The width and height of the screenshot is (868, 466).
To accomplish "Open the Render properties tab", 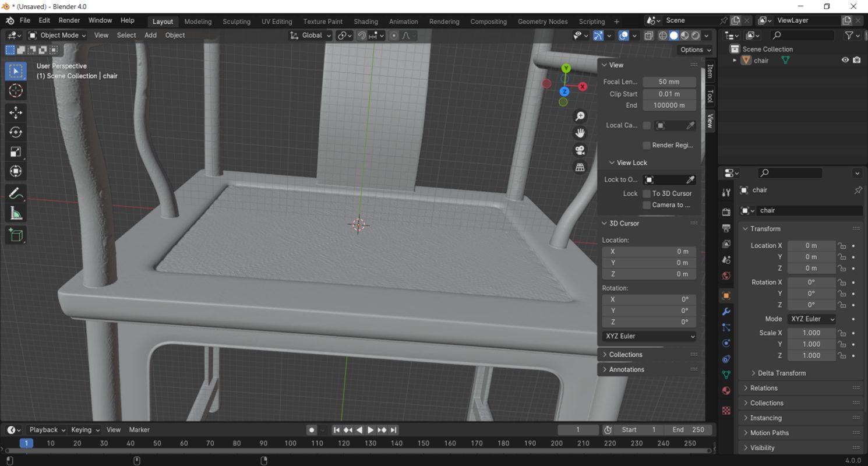I will tap(726, 212).
